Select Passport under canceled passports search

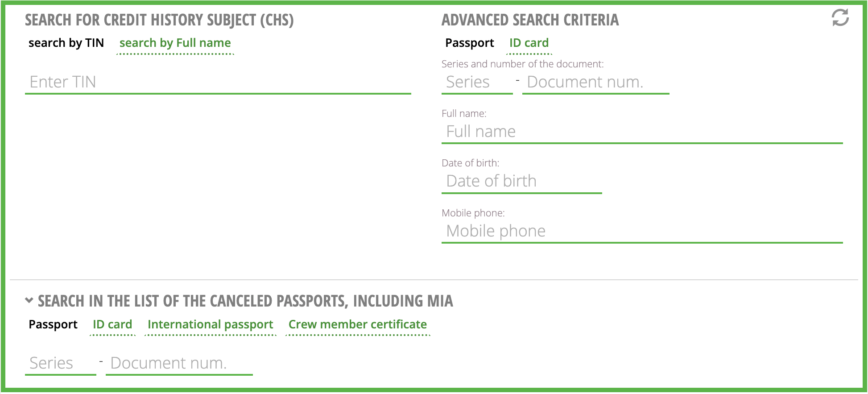click(x=53, y=324)
